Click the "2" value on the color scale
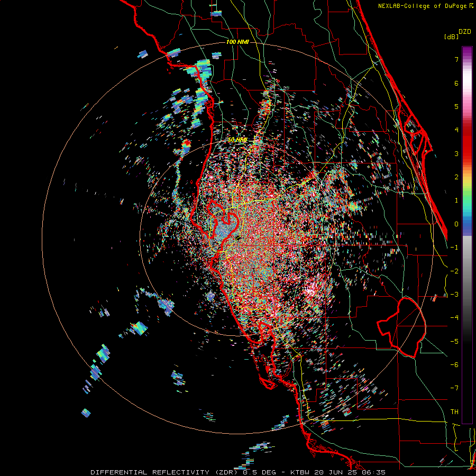Image resolution: width=476 pixels, height=476 pixels. coord(456,177)
